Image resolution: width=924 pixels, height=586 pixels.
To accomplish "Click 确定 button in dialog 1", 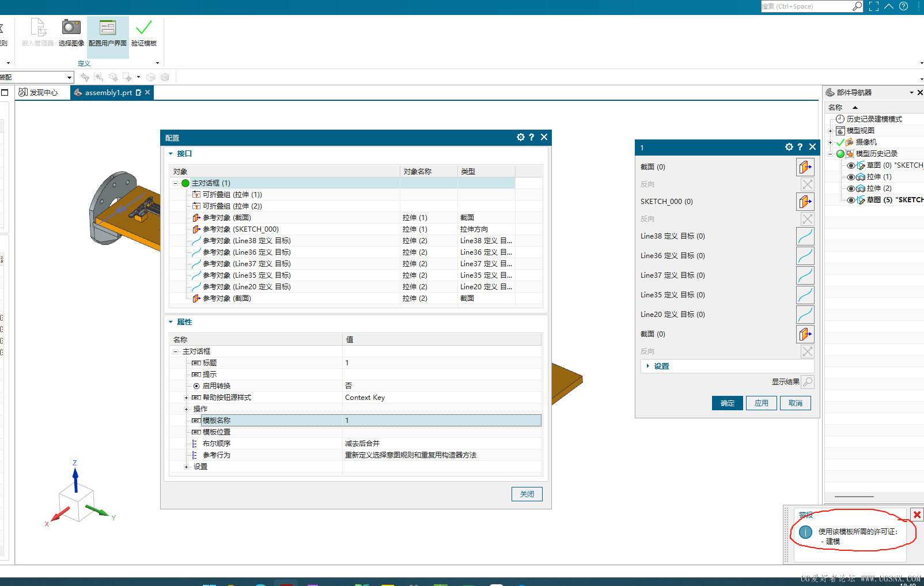I will pyautogui.click(x=728, y=403).
